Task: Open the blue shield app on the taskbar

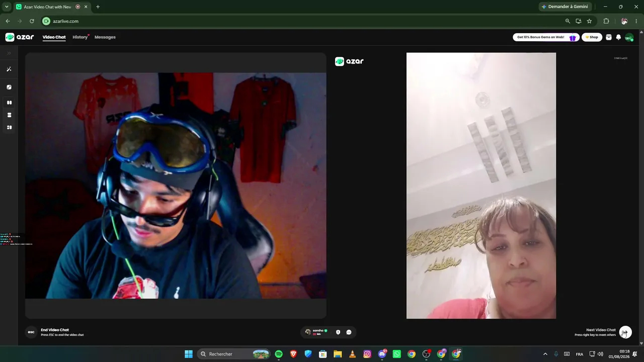Action: pyautogui.click(x=308, y=354)
